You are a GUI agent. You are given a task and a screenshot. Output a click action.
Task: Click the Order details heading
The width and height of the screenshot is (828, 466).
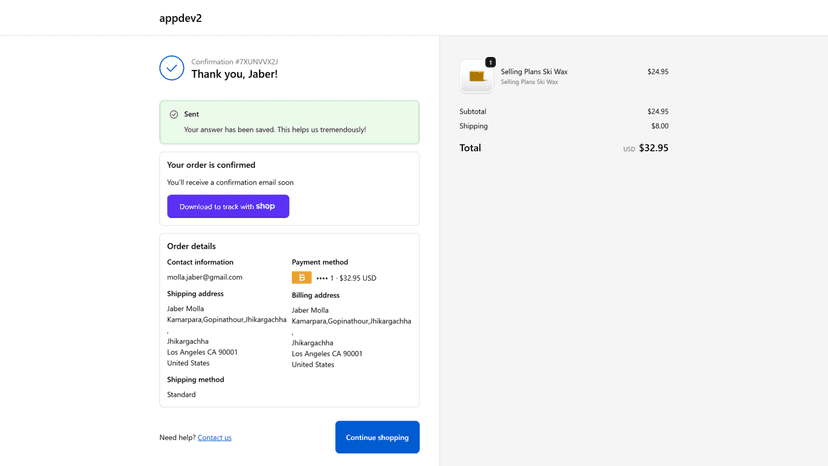(191, 246)
